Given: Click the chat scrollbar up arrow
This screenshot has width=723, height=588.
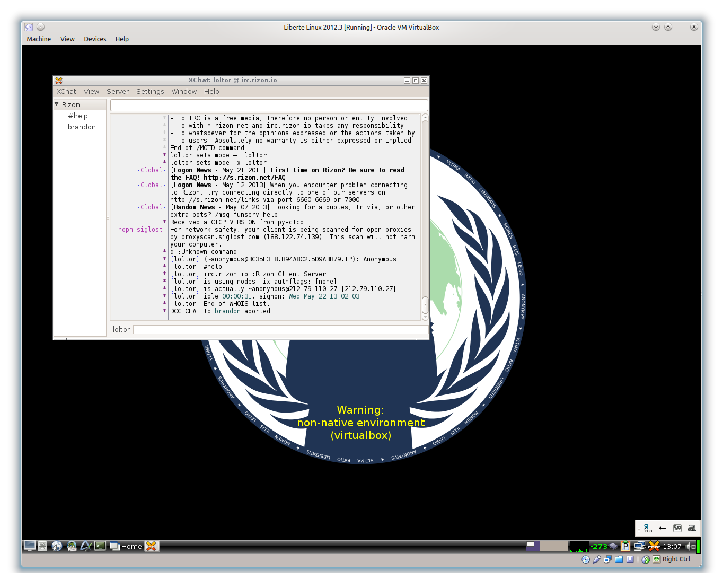Looking at the screenshot, I should pos(425,117).
